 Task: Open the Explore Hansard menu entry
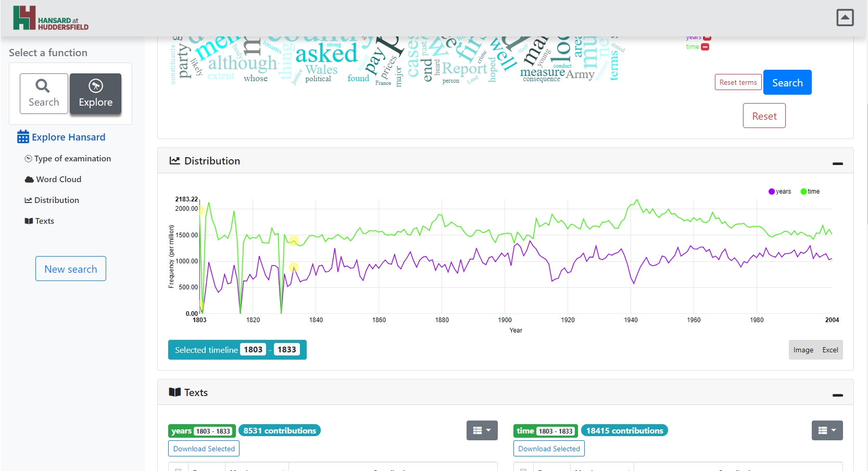tap(67, 137)
